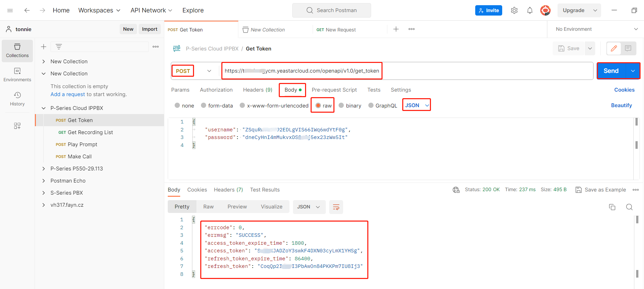644x289 pixels.
Task: Open tab options ellipsis menu
Action: pyautogui.click(x=412, y=29)
